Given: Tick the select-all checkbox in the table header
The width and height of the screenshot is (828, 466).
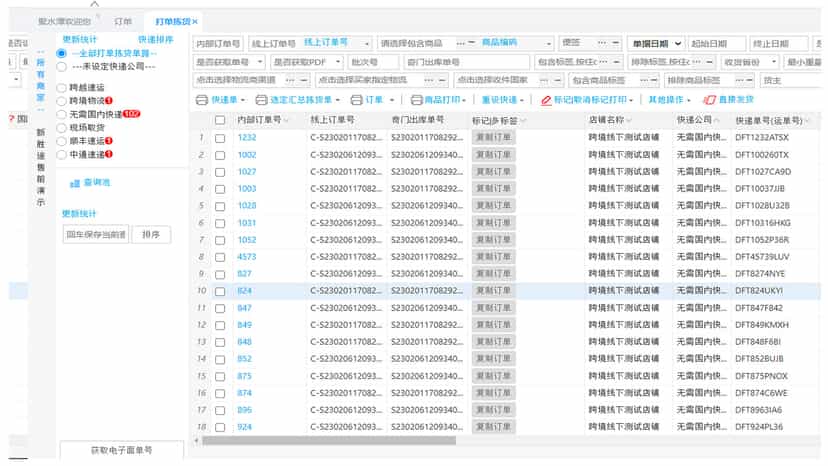Looking at the screenshot, I should 220,120.
